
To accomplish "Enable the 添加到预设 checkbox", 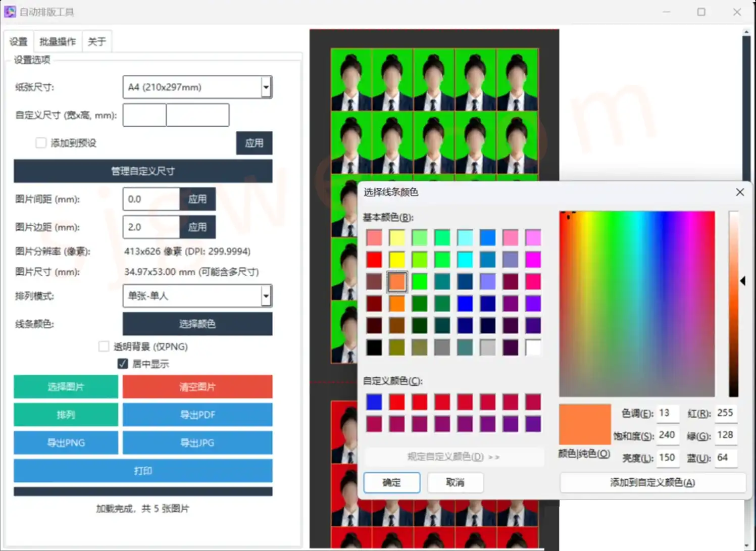I will (41, 143).
